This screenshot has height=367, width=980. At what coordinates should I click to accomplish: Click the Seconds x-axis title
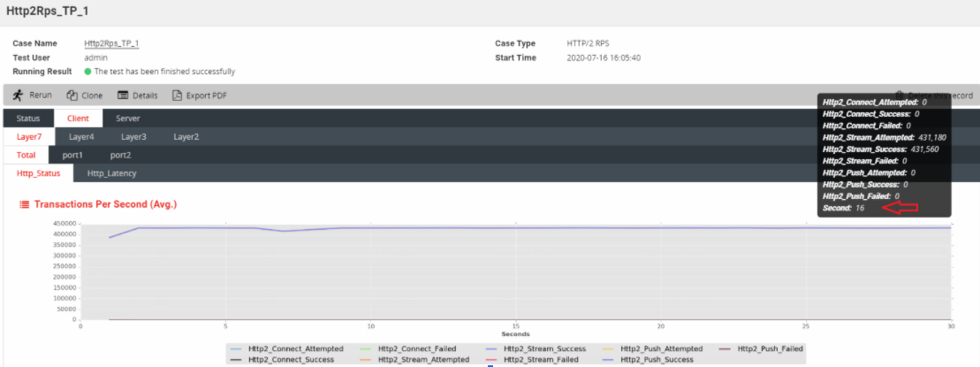[515, 334]
